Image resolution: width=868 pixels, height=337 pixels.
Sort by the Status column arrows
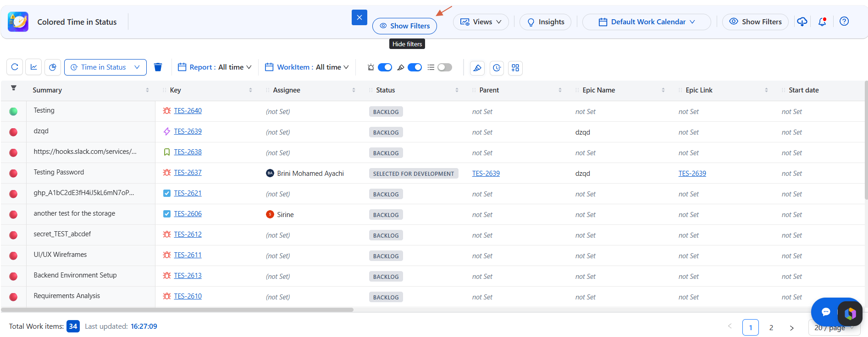click(457, 90)
